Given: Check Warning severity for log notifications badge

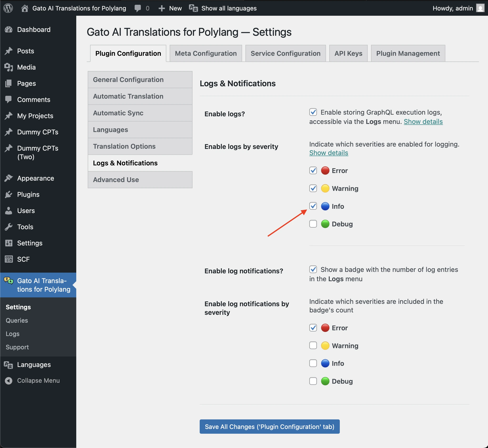Looking at the screenshot, I should tap(313, 346).
